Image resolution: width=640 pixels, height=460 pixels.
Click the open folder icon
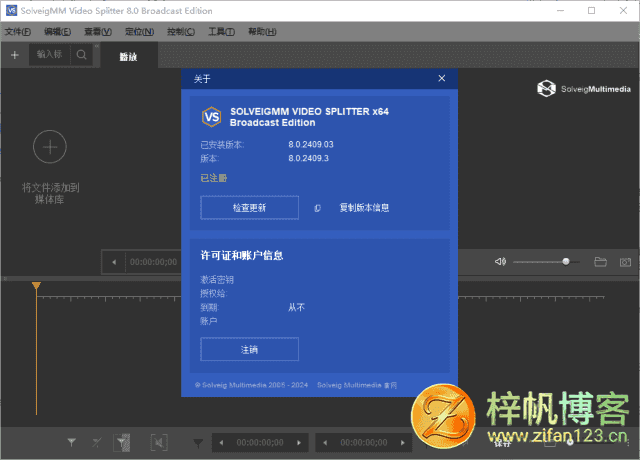600,262
